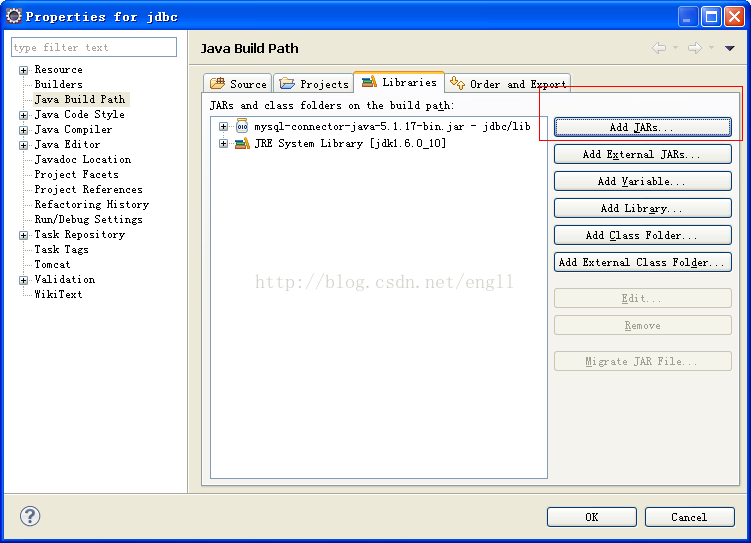
Task: Expand the Java Code Style node
Action: click(23, 115)
